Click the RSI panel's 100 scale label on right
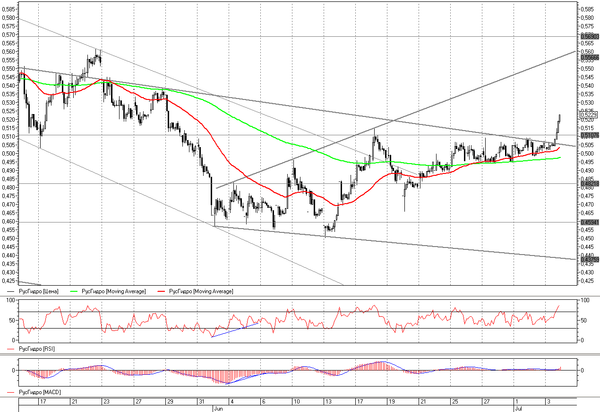 coord(585,301)
